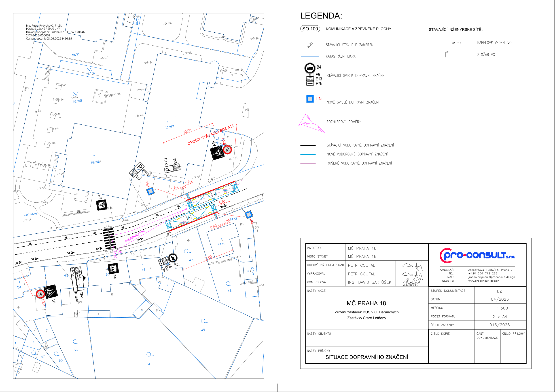Click the IP6 crossing sign near parcel 50

point(113,268)
